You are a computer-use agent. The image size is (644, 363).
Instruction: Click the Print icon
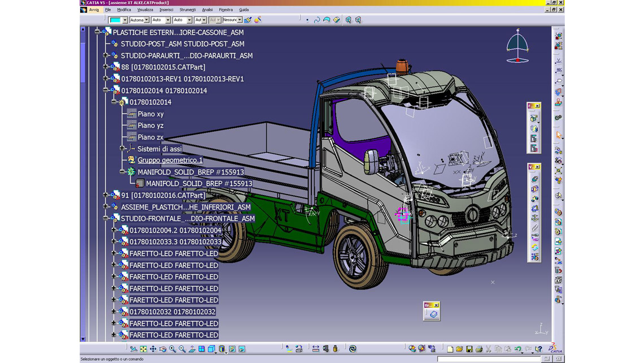(x=479, y=349)
